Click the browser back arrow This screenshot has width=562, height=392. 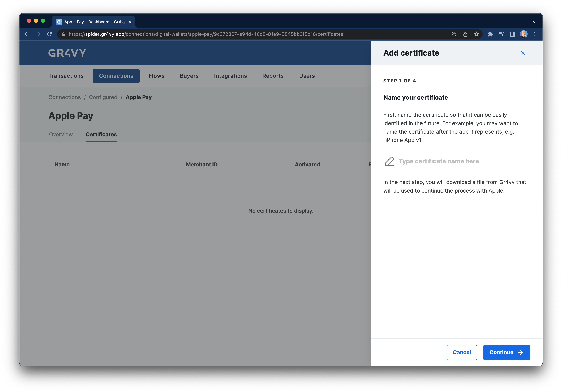27,34
